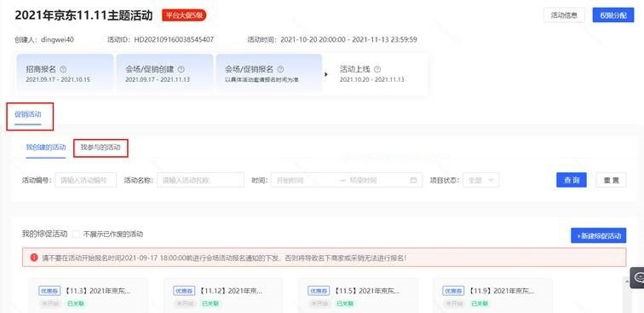Screen dimensions: 644x313
Task: Click the red warning icon in alert banner
Action: [34, 258]
